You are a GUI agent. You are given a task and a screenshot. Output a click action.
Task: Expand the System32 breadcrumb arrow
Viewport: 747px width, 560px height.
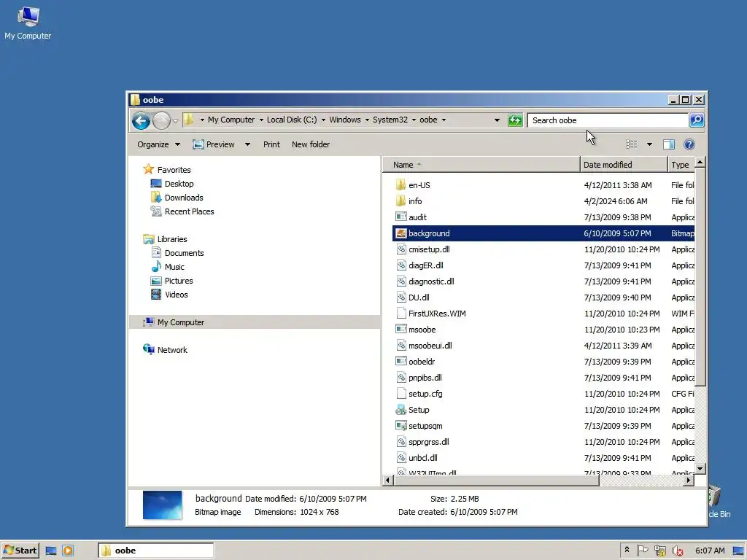[414, 120]
